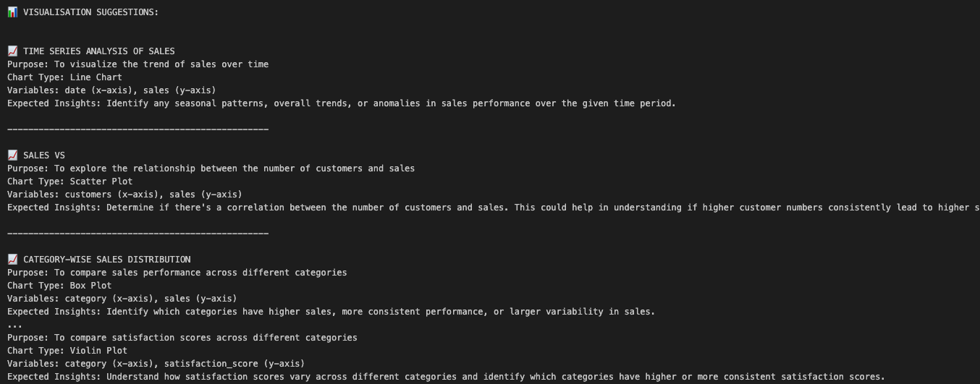Screen dimensions: 980x384
Task: Expand the truncated output ellipsis
Action: [x=15, y=325]
